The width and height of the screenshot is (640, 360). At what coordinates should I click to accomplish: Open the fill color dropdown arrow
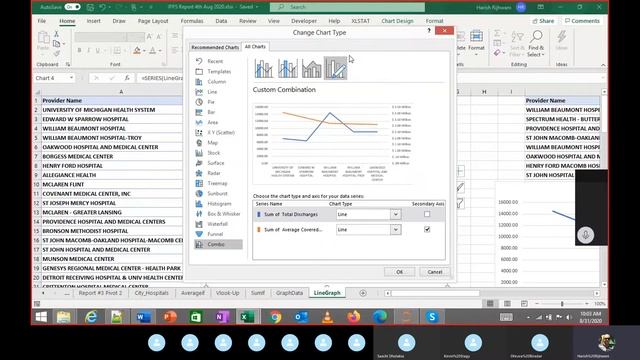(144, 51)
